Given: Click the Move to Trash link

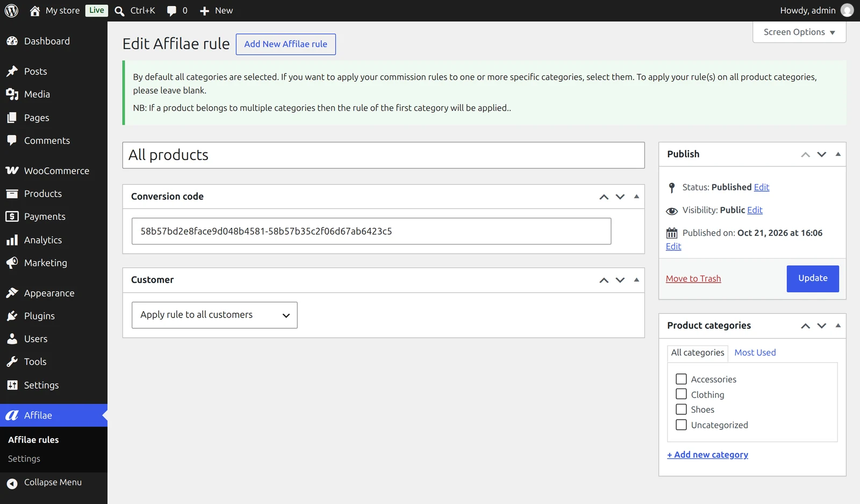Looking at the screenshot, I should pos(693,279).
